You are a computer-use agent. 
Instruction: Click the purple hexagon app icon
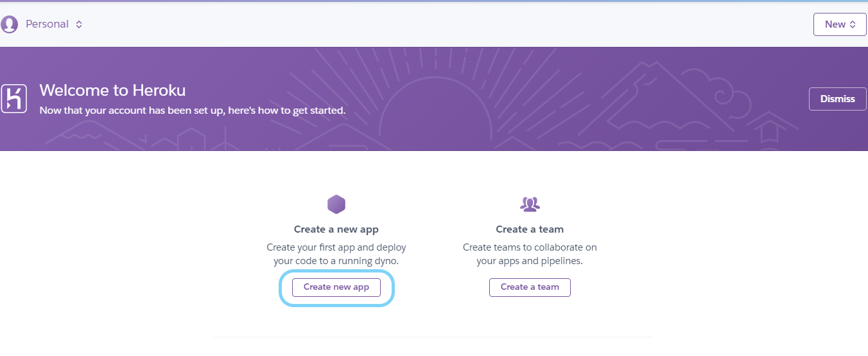tap(336, 205)
